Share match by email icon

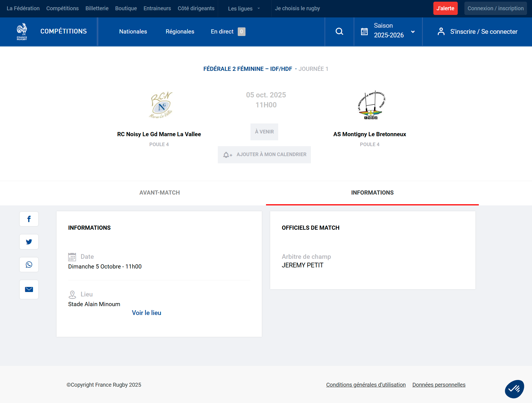[29, 290]
